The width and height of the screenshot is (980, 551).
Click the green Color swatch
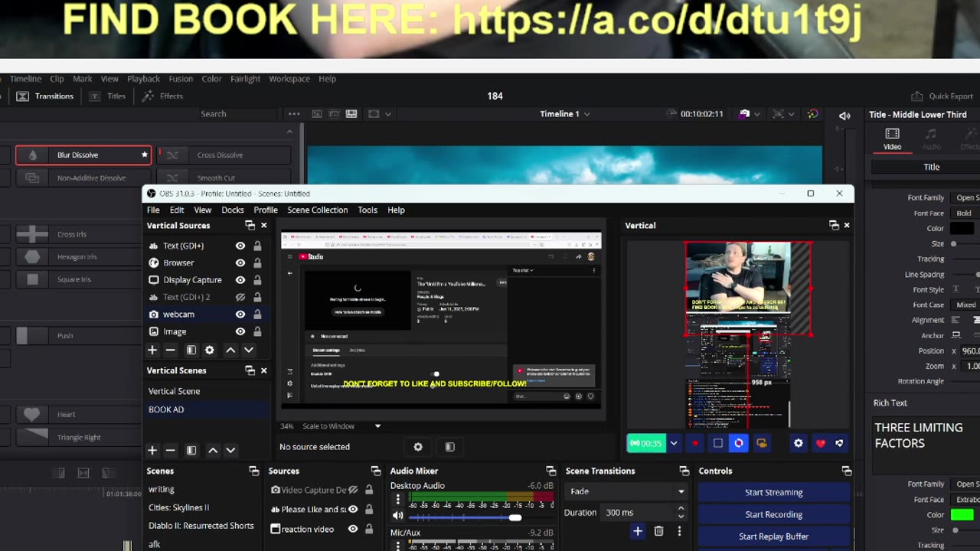(x=962, y=515)
